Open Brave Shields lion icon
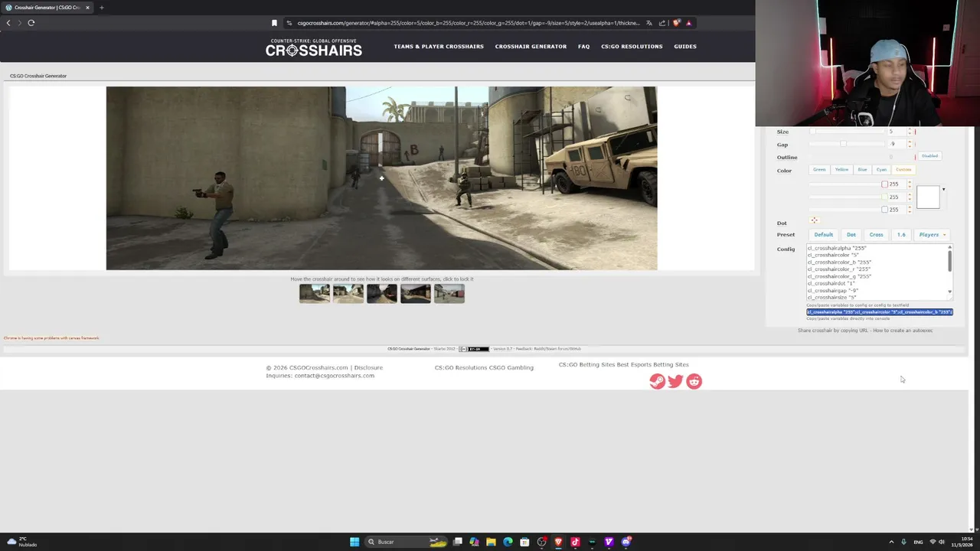The height and width of the screenshot is (551, 980). click(676, 23)
